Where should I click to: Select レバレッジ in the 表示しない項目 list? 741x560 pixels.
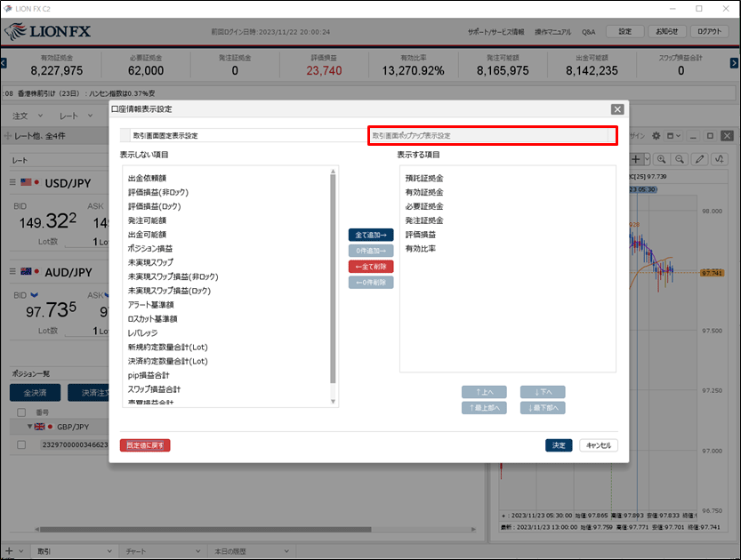click(142, 332)
